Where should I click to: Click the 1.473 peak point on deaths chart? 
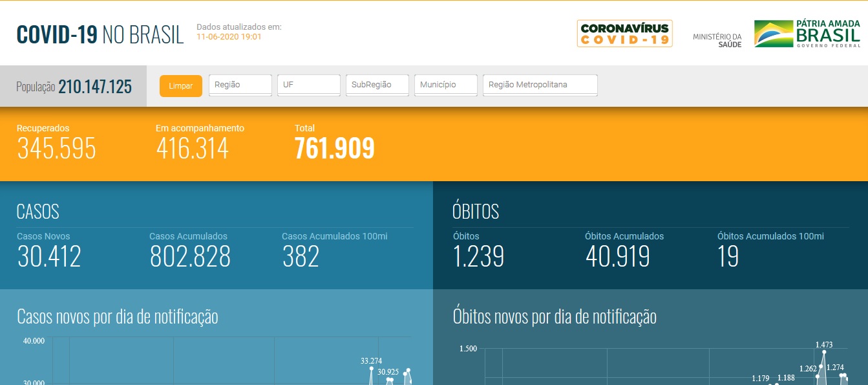824,353
